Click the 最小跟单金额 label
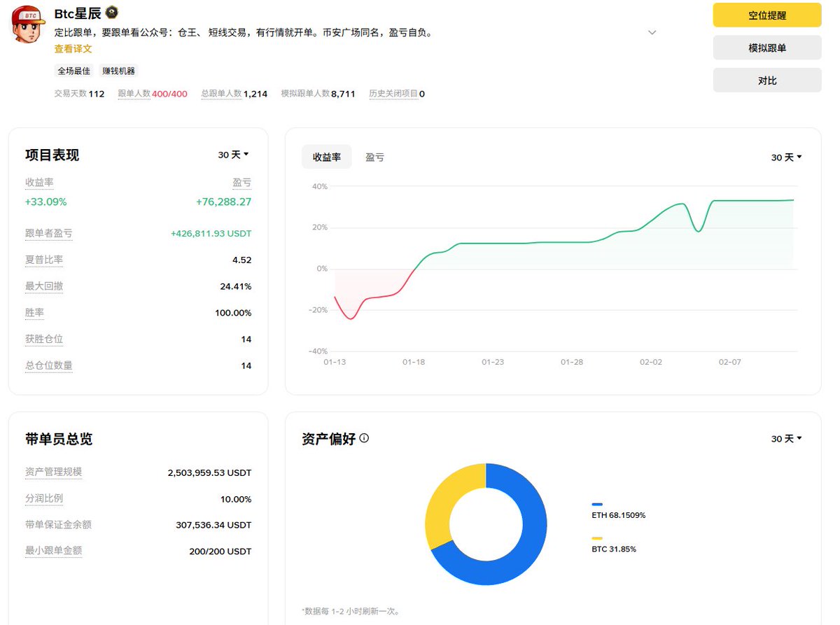Image resolution: width=840 pixels, height=625 pixels. point(54,551)
